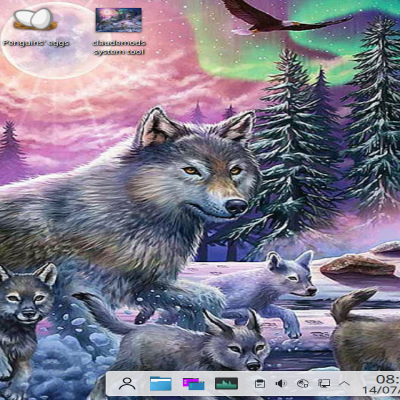Open the display/monitor tray icon
The width and height of the screenshot is (400, 400).
click(324, 384)
